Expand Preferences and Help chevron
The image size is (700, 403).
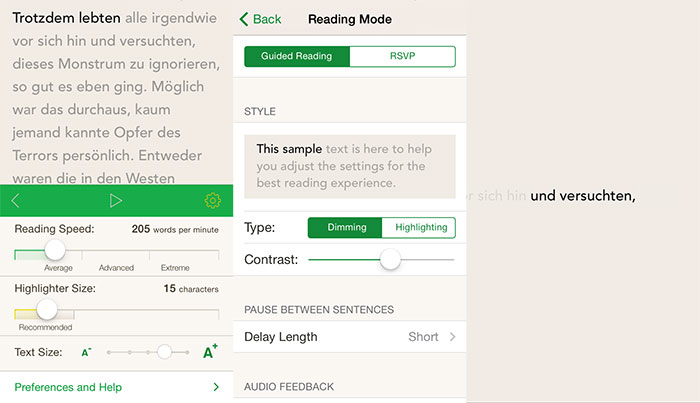pos(216,387)
